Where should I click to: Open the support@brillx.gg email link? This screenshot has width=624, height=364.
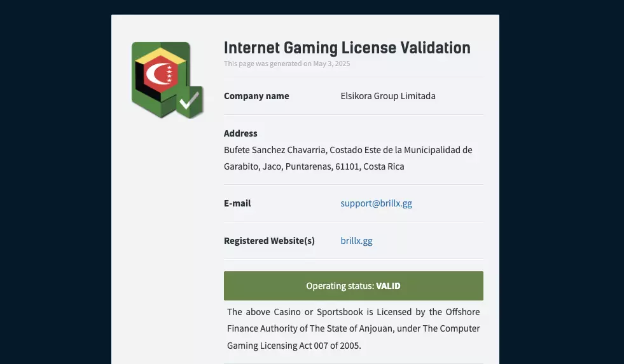coord(376,203)
